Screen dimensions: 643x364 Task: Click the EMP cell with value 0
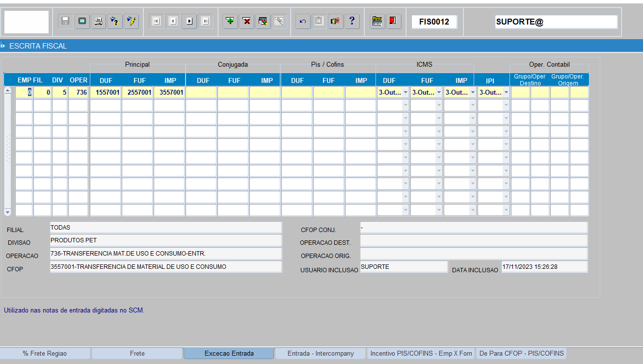(x=24, y=92)
